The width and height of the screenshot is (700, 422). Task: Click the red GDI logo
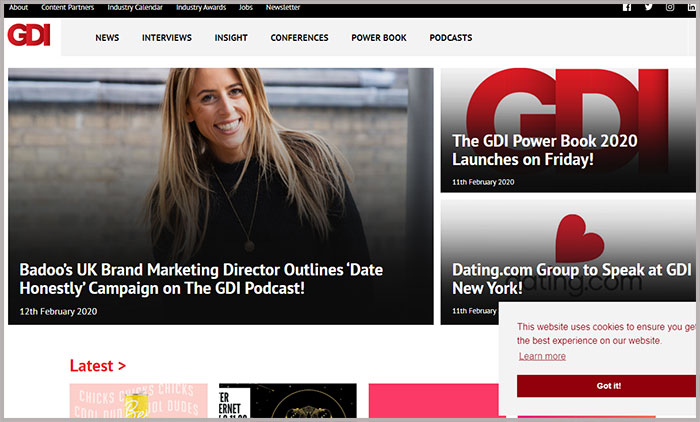[29, 35]
